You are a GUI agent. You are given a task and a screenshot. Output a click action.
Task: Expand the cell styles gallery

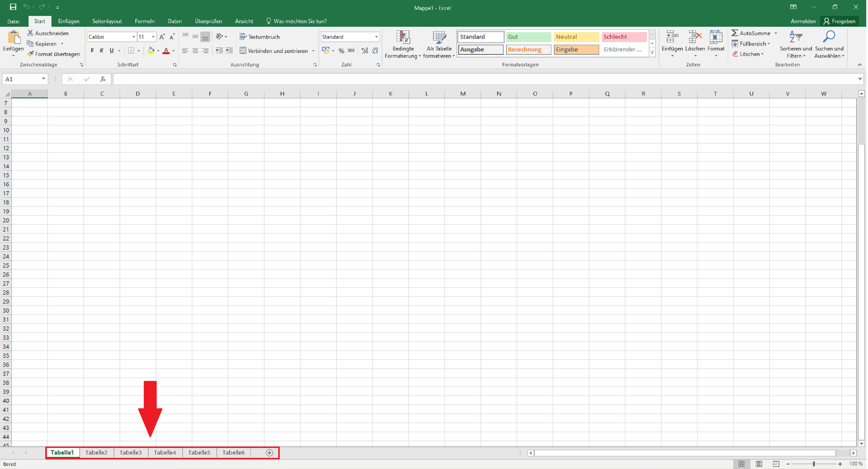652,53
